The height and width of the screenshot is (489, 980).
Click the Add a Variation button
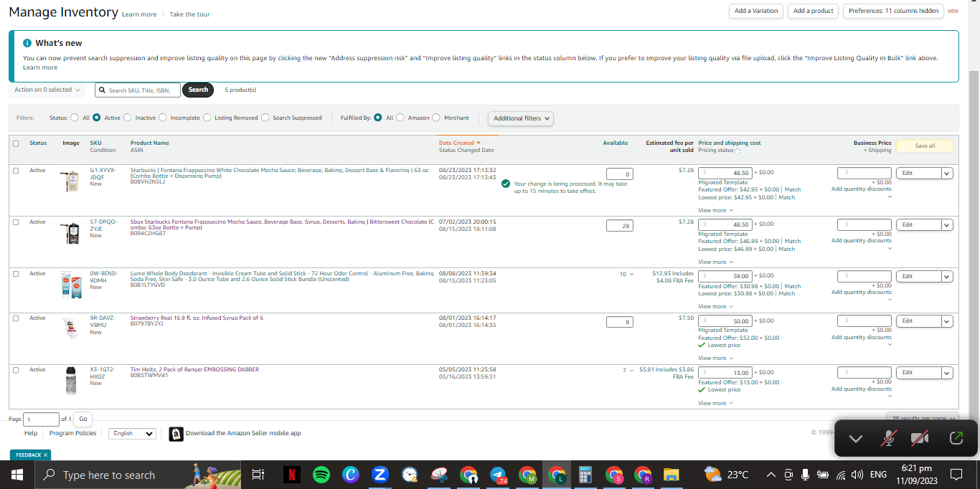point(756,11)
